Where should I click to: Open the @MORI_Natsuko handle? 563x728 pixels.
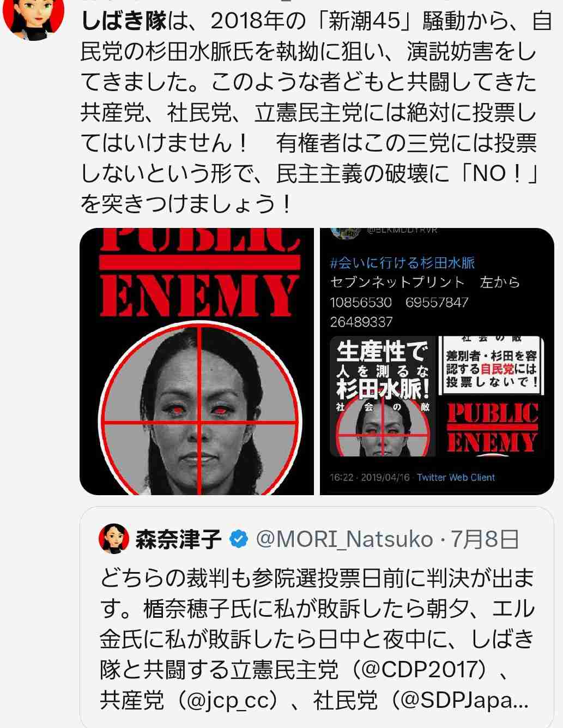click(344, 539)
